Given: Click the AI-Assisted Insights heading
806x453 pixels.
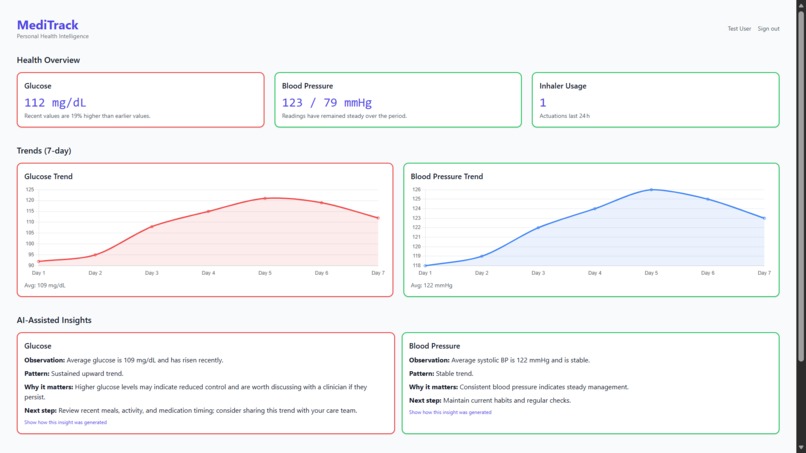Looking at the screenshot, I should pyautogui.click(x=54, y=320).
